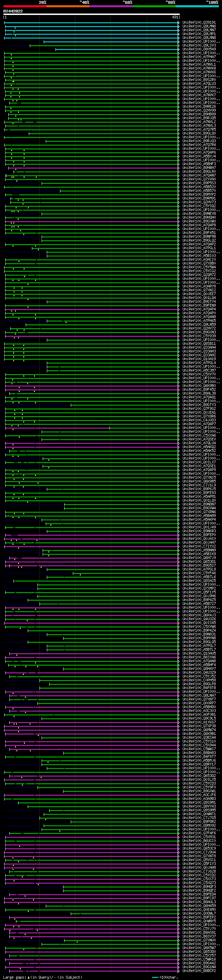Select hit label UniRef100_Q5VSC1

199,860
